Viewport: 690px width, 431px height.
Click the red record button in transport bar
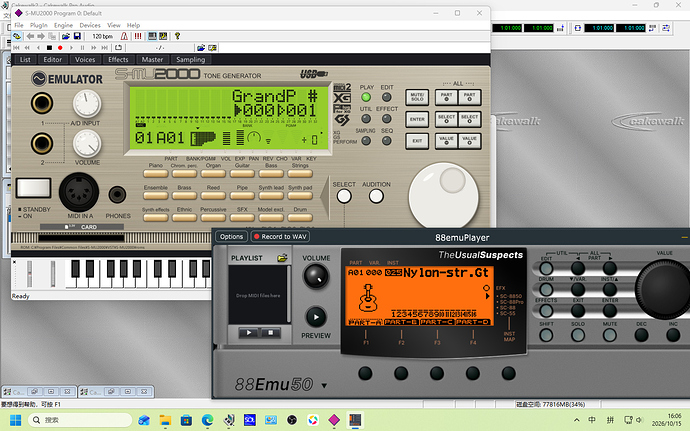60,48
